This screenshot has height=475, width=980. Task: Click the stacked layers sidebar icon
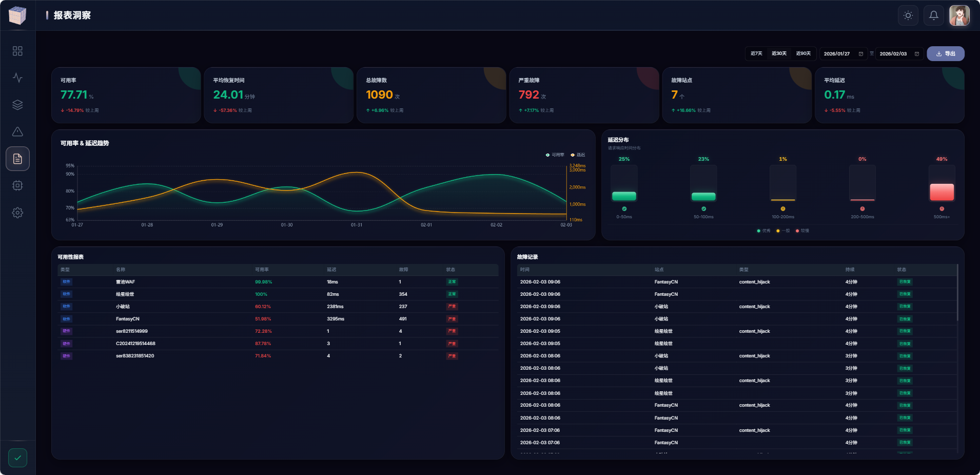coord(17,105)
